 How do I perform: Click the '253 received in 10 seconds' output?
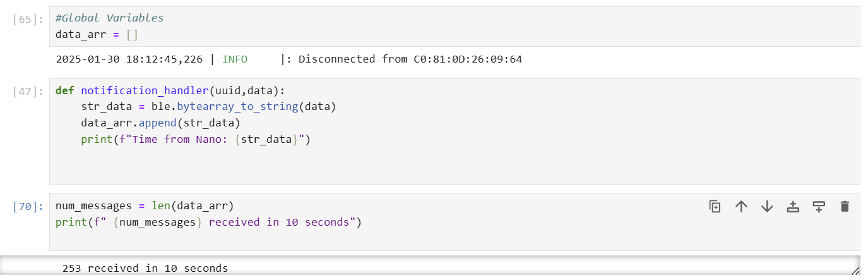[x=145, y=268]
